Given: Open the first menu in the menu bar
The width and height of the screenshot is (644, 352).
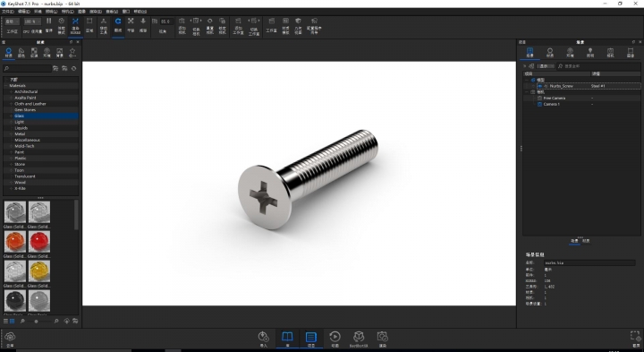Looking at the screenshot, I should pyautogui.click(x=8, y=12).
